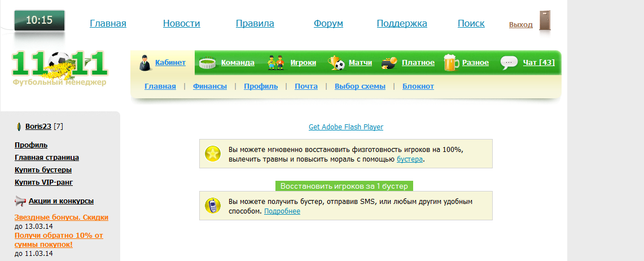
Task: Click the speech bubble chat icon
Action: [x=509, y=62]
